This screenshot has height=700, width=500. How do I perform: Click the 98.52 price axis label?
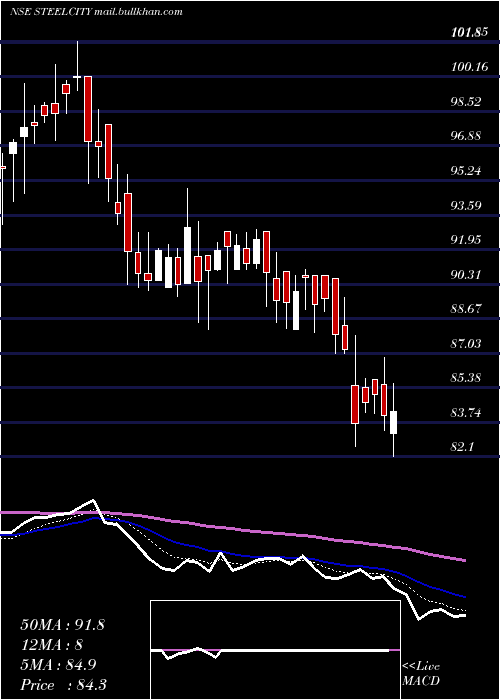pos(466,101)
